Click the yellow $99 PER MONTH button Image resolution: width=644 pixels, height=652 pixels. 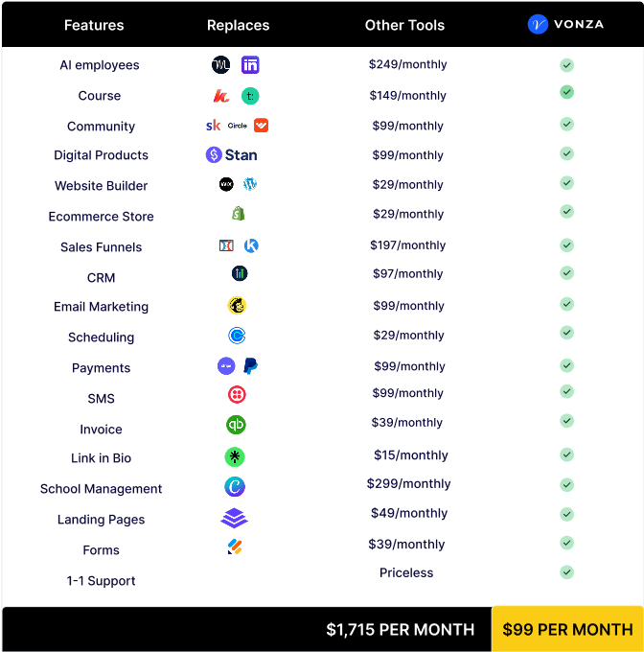pos(567,629)
